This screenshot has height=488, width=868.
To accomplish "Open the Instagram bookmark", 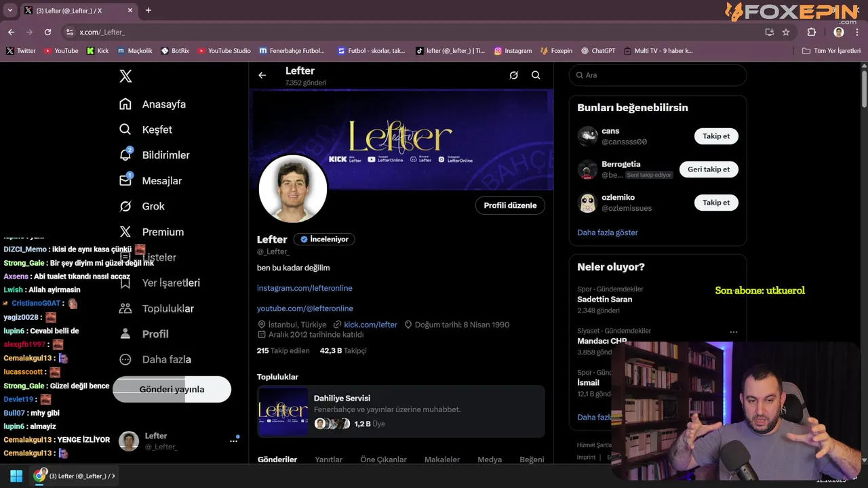I will [513, 51].
